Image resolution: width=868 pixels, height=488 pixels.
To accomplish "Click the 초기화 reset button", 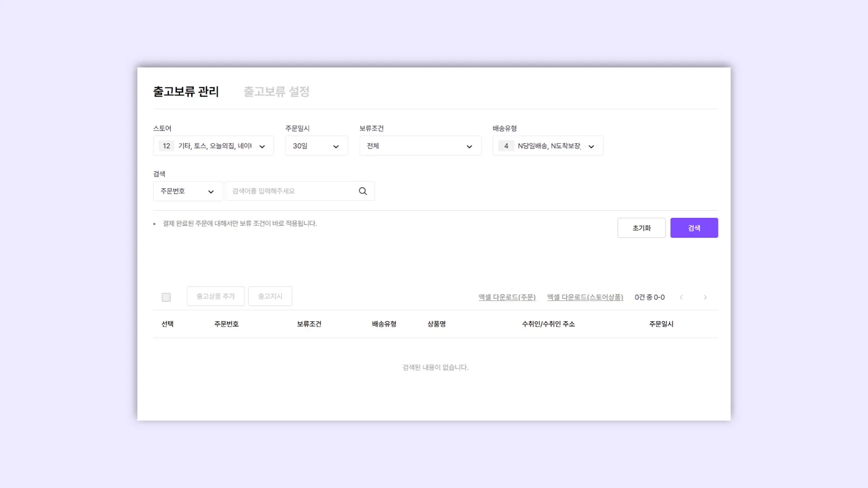I will click(641, 228).
